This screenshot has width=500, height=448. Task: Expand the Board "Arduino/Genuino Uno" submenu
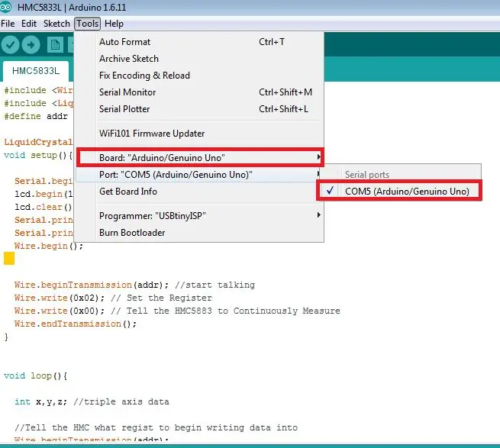(x=200, y=157)
